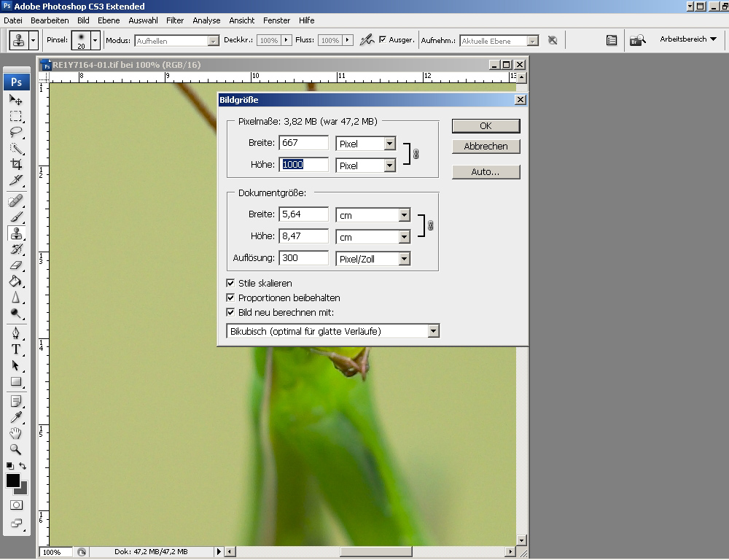Open the Pinsel brush preset picker
This screenshot has height=560, width=729.
pos(95,40)
